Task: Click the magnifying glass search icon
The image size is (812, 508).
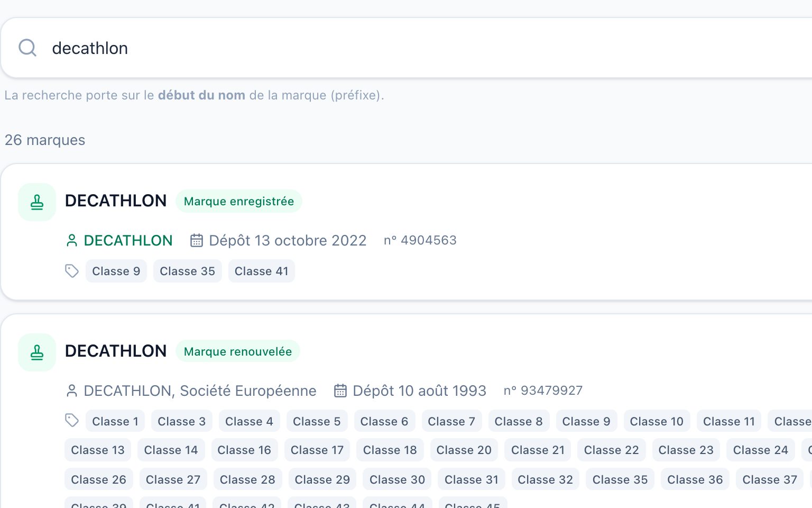Action: 27,48
